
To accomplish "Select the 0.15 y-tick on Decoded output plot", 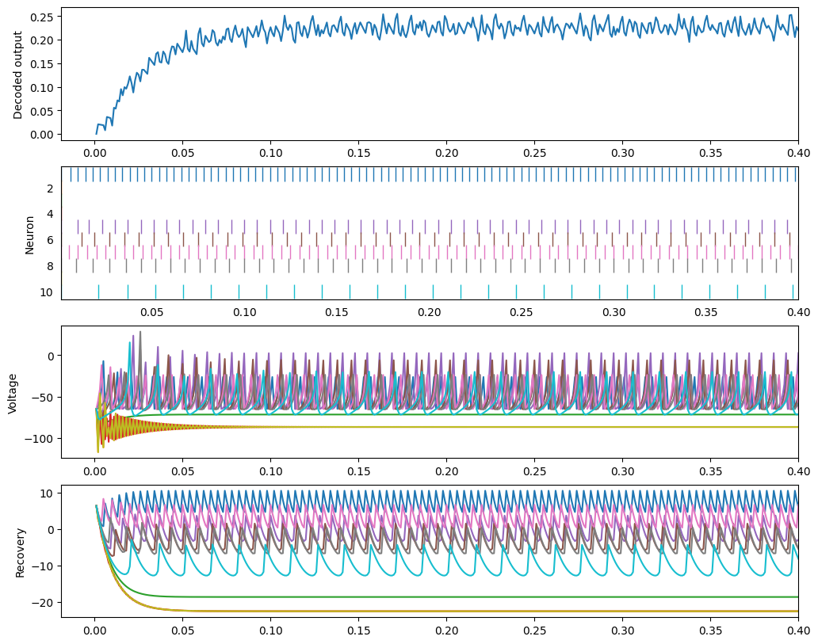I will click(x=42, y=64).
